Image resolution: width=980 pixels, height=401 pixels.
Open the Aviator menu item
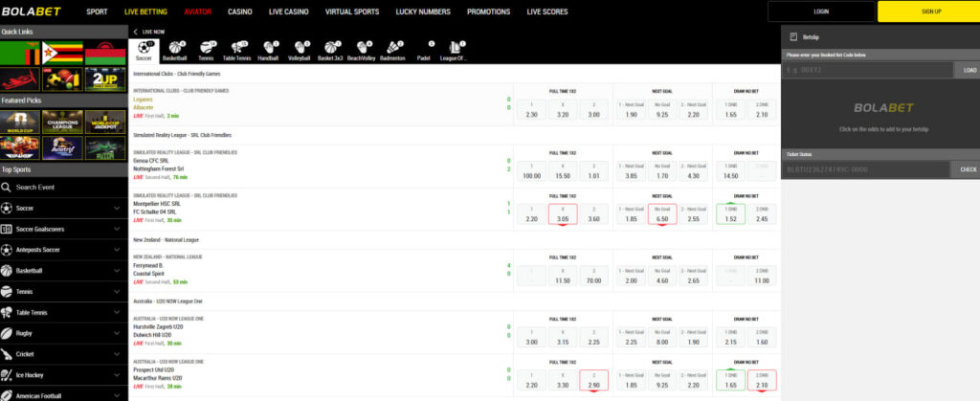point(197,11)
